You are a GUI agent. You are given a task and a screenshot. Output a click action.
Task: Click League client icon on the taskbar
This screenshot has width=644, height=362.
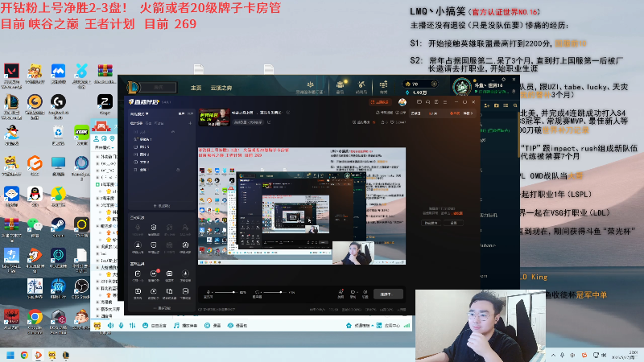66,355
